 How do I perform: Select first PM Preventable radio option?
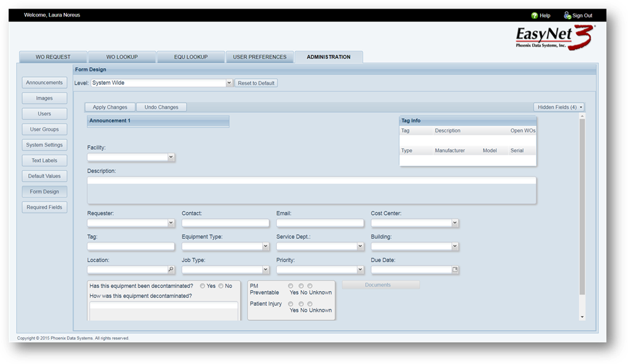click(x=290, y=286)
